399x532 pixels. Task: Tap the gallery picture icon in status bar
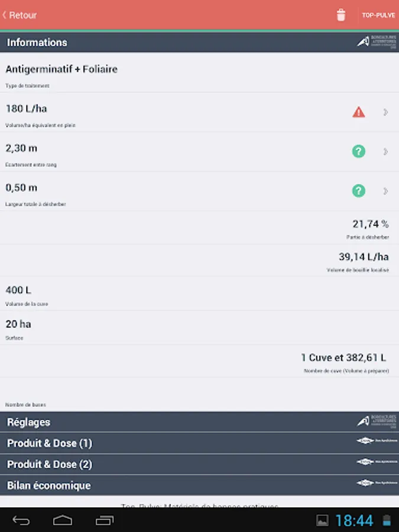point(322,520)
